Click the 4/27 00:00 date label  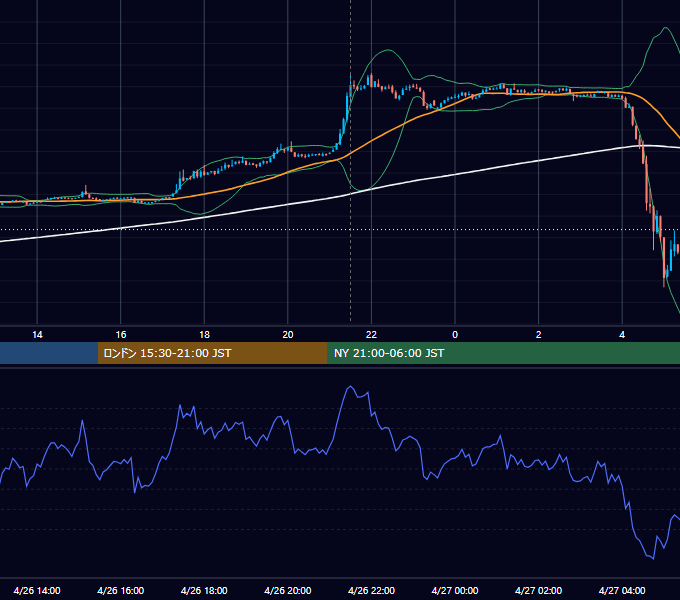pos(454,590)
